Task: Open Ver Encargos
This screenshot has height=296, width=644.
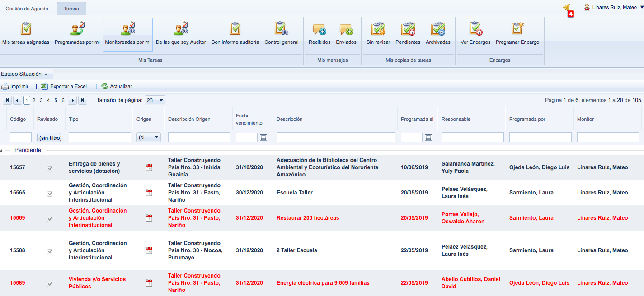Action: (x=475, y=35)
